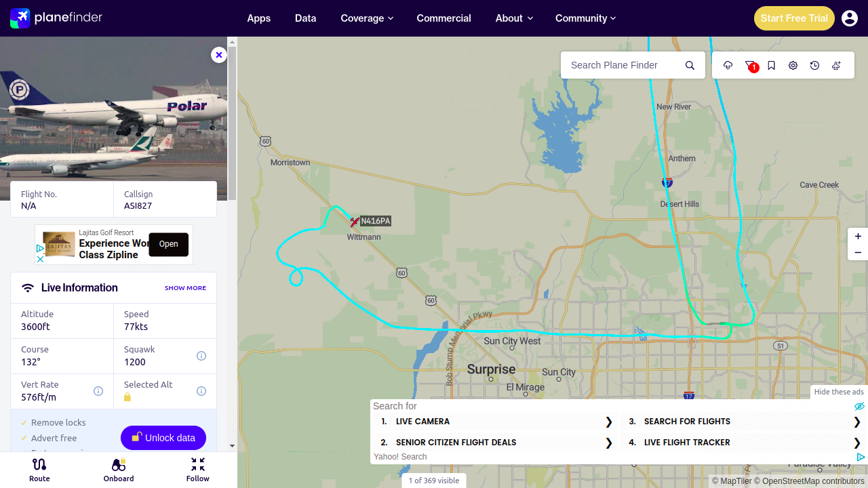Open the bookmarks icon

coord(772,65)
